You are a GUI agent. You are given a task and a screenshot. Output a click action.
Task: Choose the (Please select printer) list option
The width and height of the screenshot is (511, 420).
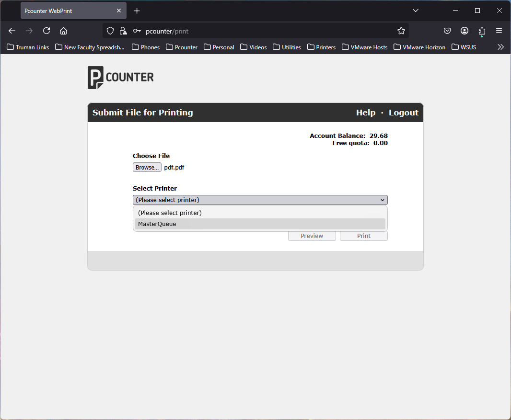click(260, 213)
